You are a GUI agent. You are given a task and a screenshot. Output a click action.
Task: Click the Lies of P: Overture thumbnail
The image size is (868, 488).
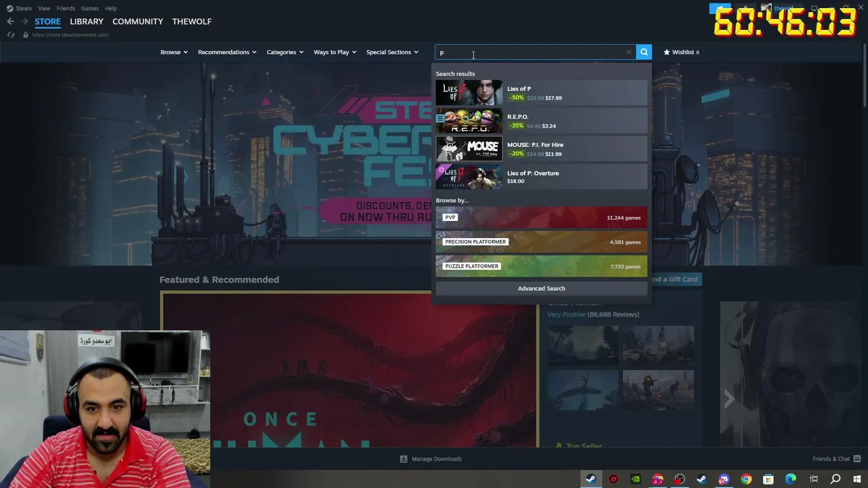(469, 177)
